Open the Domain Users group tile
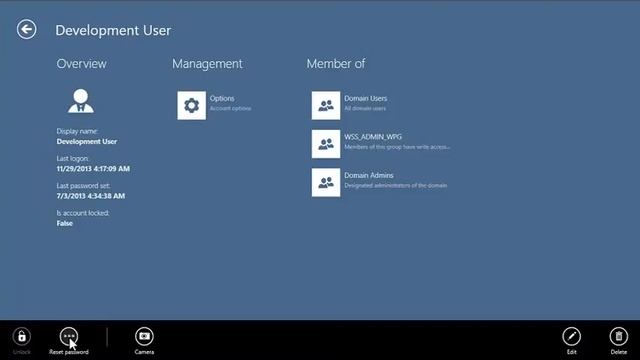Screen dimensions: 640x360 (x=326, y=105)
